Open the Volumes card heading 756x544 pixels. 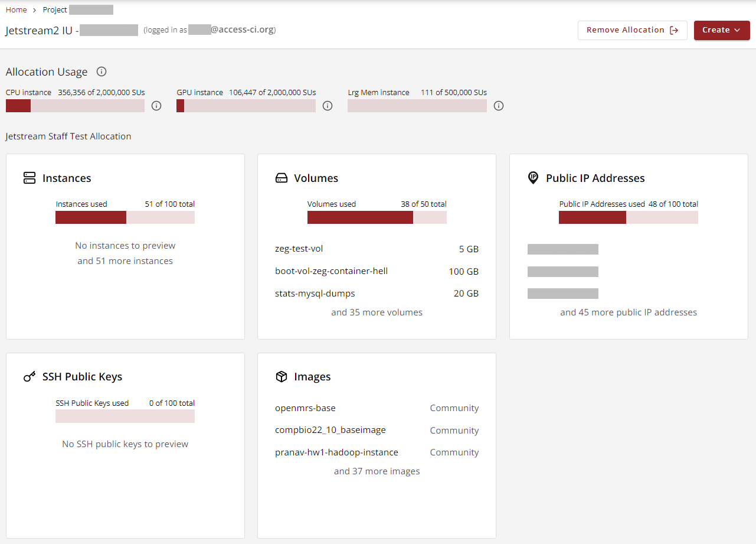(316, 178)
